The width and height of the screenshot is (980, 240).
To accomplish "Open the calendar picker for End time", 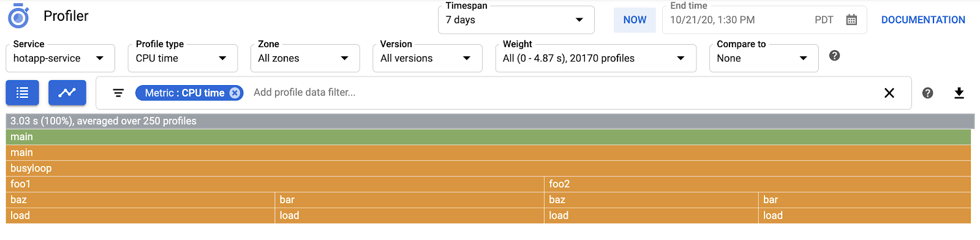I will pyautogui.click(x=851, y=20).
